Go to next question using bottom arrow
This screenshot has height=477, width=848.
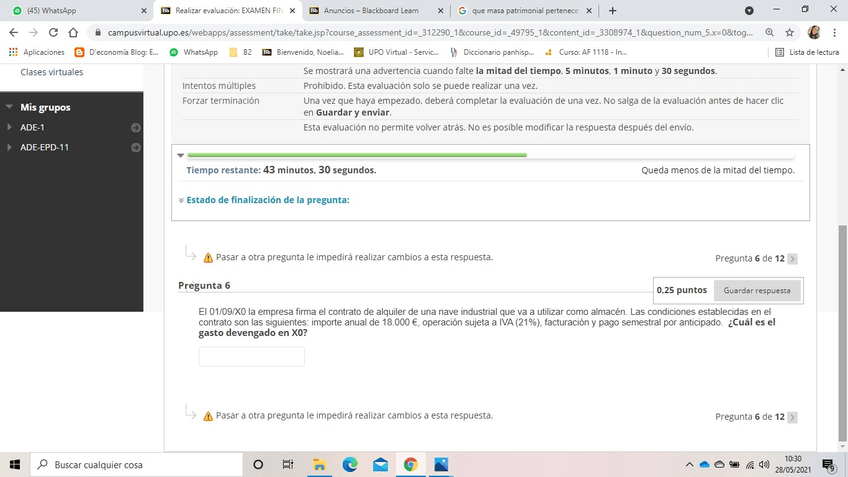[792, 417]
